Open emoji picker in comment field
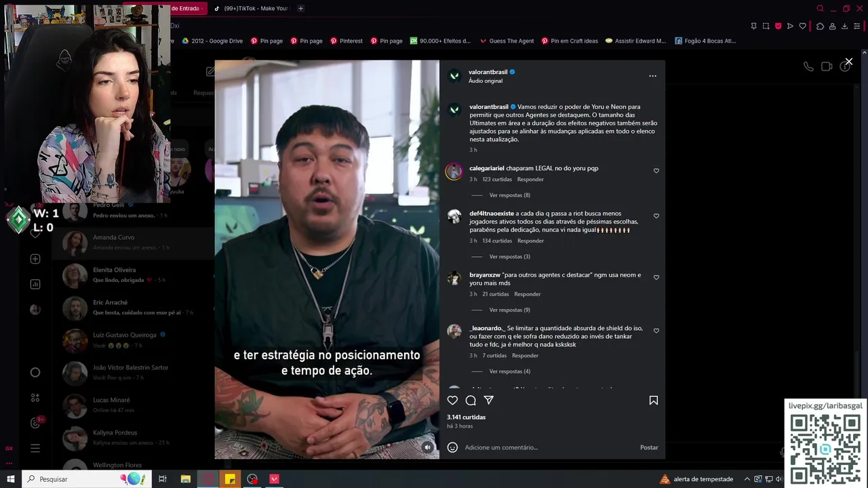Viewport: 868px width, 488px height. tap(452, 447)
